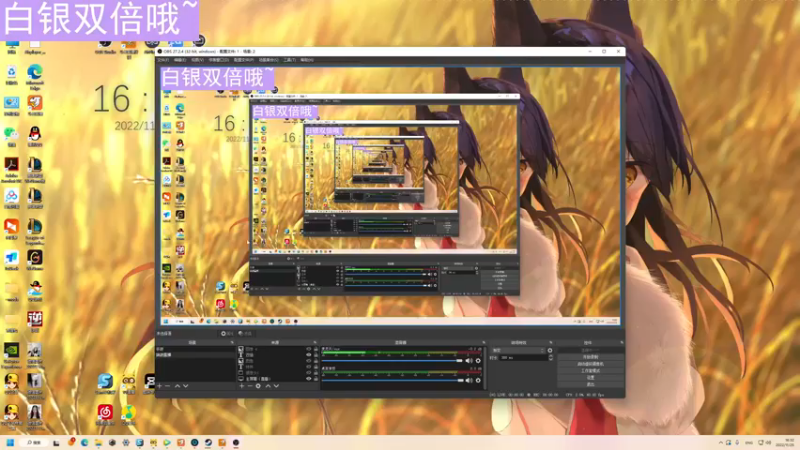The width and height of the screenshot is (800, 450).
Task: Open source 滤镜 (Filters) button above docks
Action: click(245, 333)
